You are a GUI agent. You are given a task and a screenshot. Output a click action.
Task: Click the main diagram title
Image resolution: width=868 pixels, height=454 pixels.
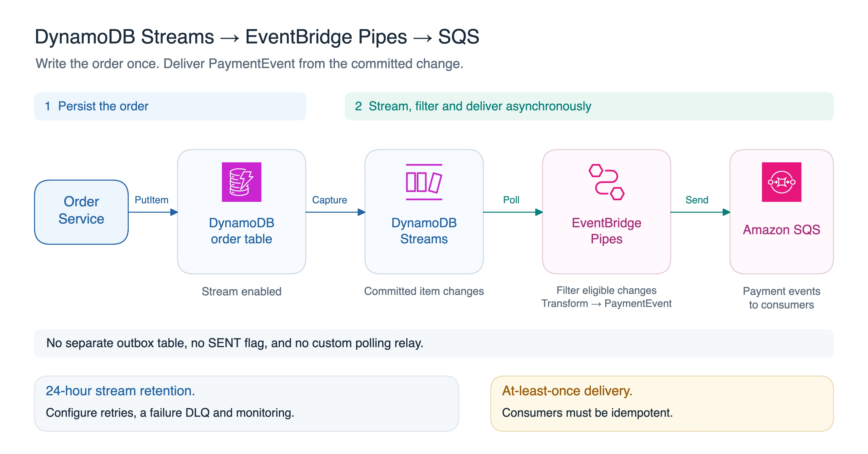coord(257,37)
